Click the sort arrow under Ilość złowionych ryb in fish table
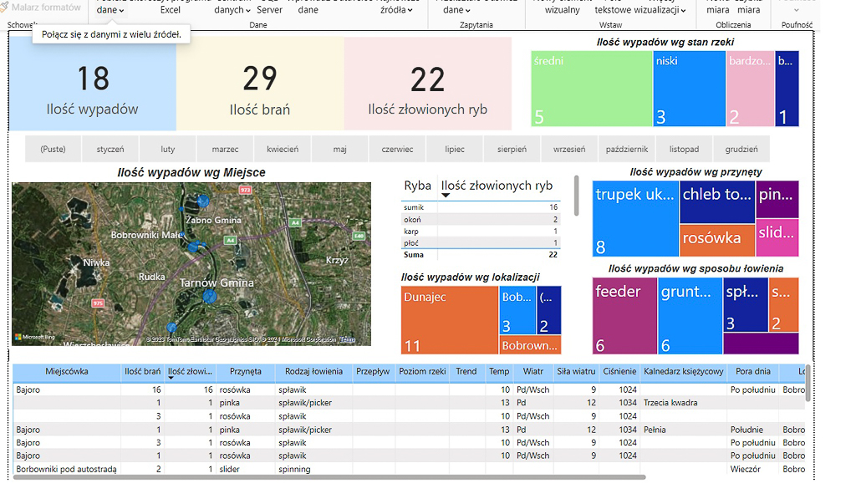856x504 pixels. coord(446,196)
